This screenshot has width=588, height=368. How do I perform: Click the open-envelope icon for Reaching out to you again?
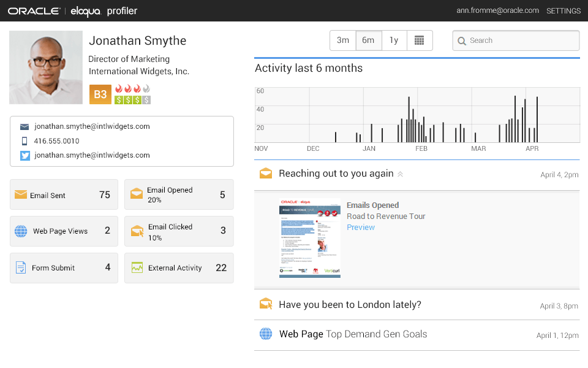pos(266,173)
